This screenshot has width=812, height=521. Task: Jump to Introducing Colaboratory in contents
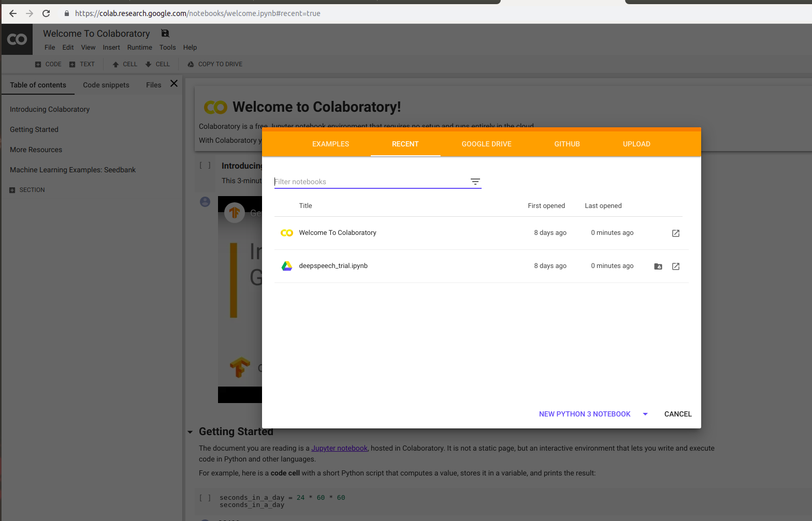pos(50,109)
